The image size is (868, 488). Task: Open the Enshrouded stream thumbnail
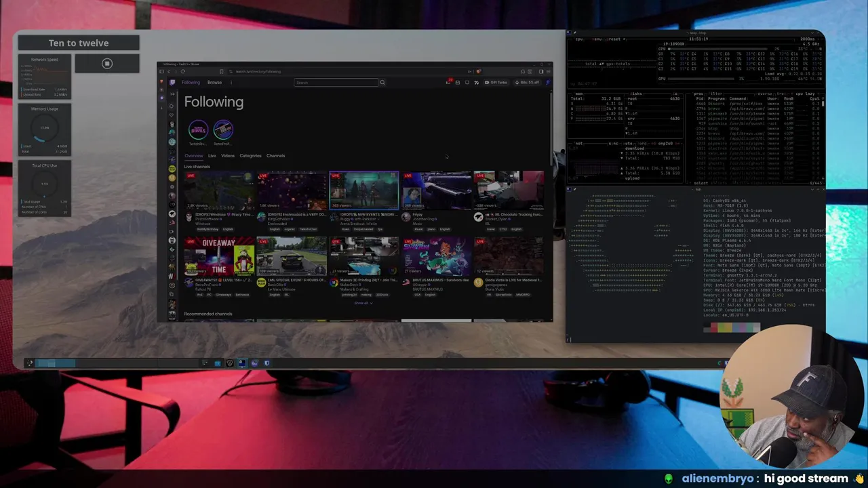click(292, 190)
